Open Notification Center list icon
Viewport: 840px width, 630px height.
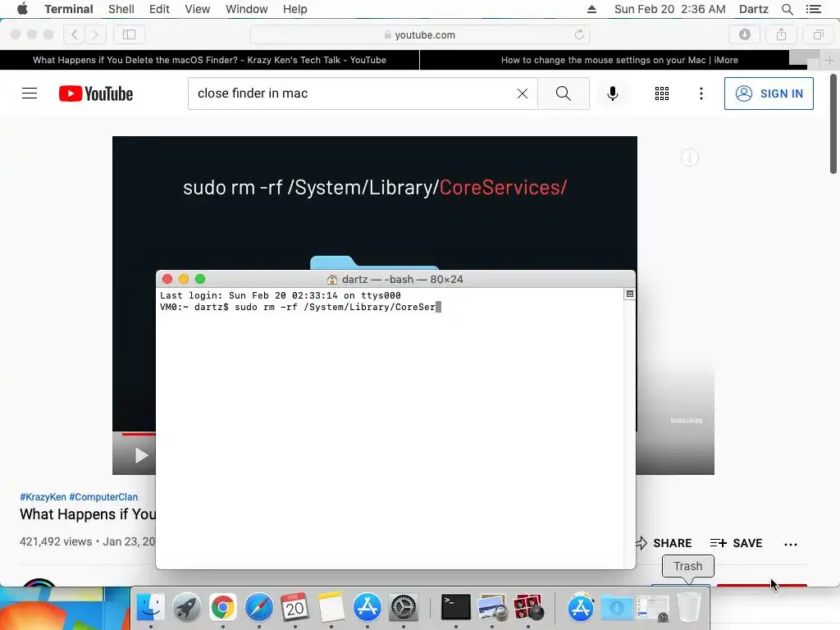(813, 9)
